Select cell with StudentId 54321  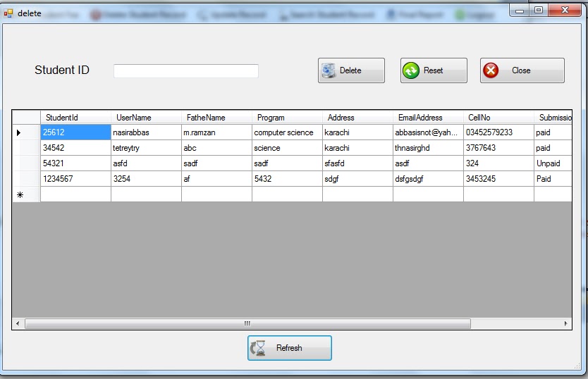[75, 163]
